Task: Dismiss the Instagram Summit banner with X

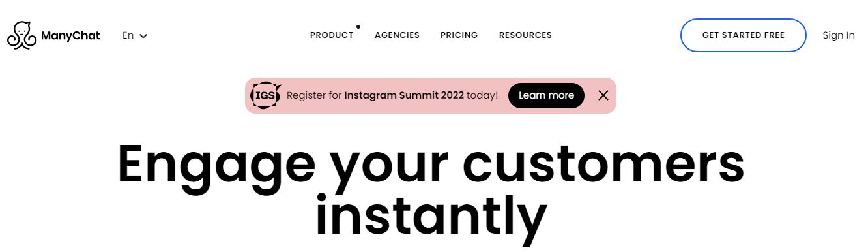Action: pyautogui.click(x=603, y=95)
